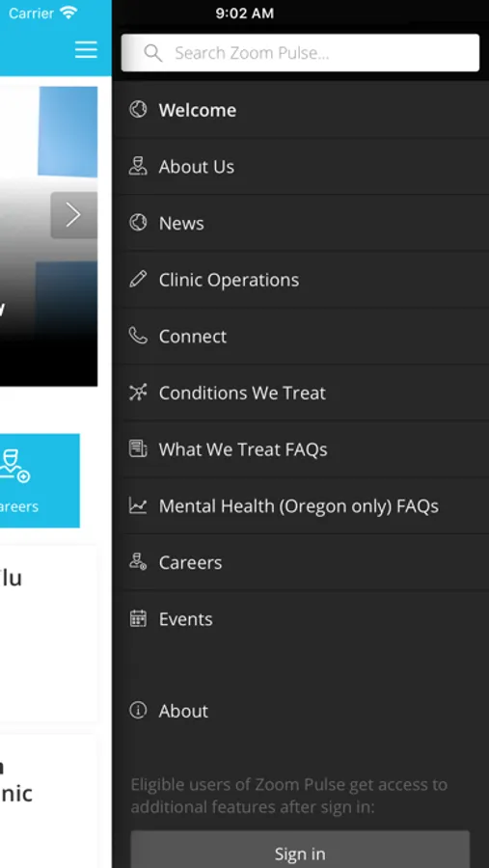489x868 pixels.
Task: Click the network icon for Conditions We Treat
Action: coord(138,392)
